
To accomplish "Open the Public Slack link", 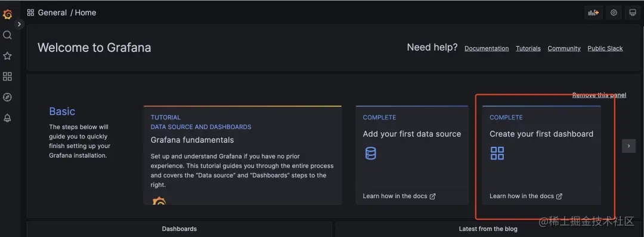I will pos(605,48).
